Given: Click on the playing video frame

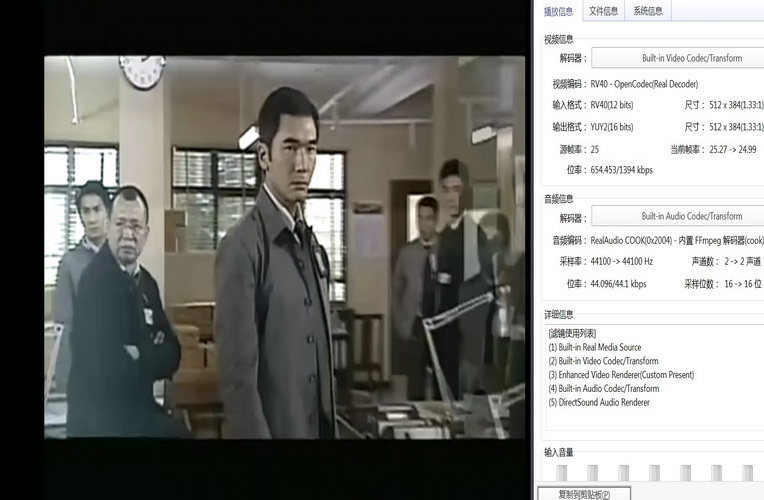Looking at the screenshot, I should 285,247.
